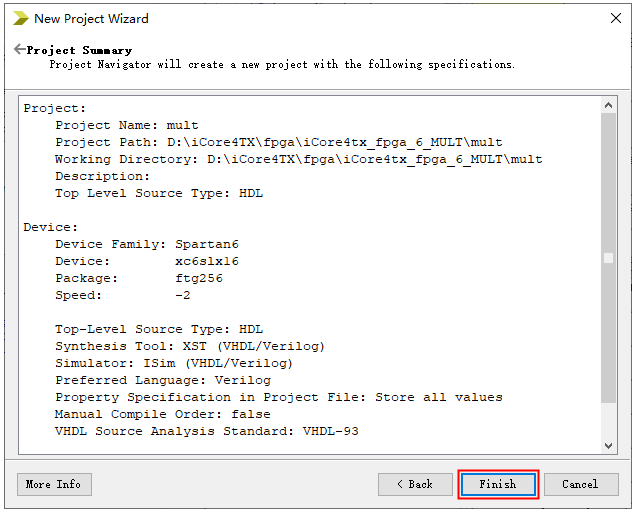Click the summary scrollbar up arrow
634x511 pixels.
pos(608,104)
